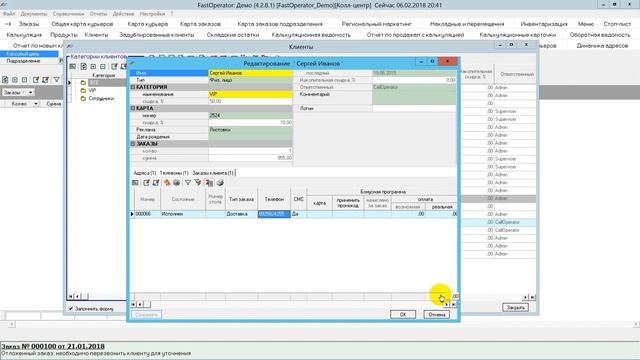Open Инвентаризация toolbar item
The height and width of the screenshot is (360, 640).
tap(544, 24)
